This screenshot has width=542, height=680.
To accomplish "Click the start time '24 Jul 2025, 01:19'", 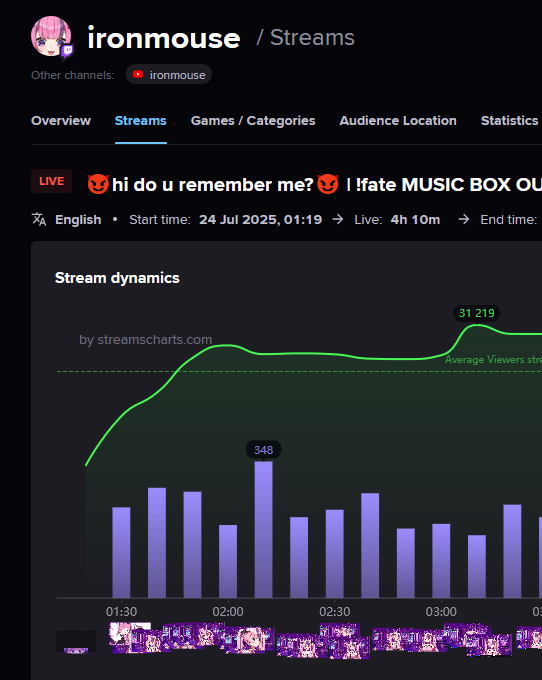I will (x=261, y=219).
